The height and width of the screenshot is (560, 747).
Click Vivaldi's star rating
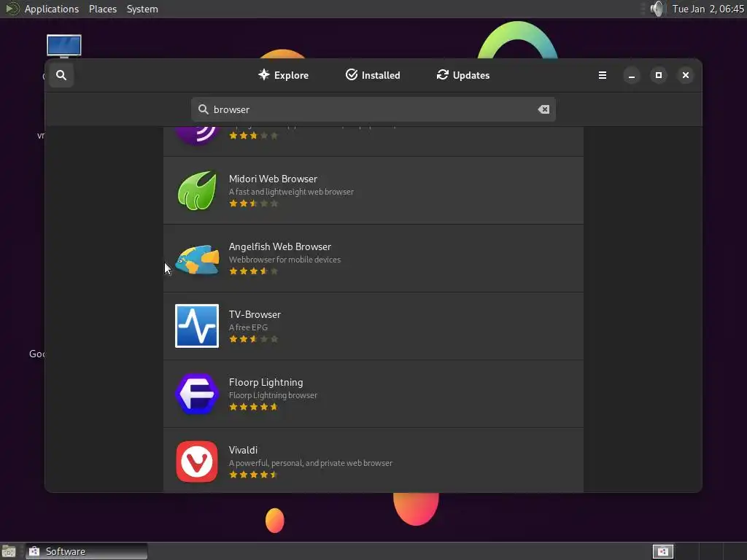click(x=253, y=475)
